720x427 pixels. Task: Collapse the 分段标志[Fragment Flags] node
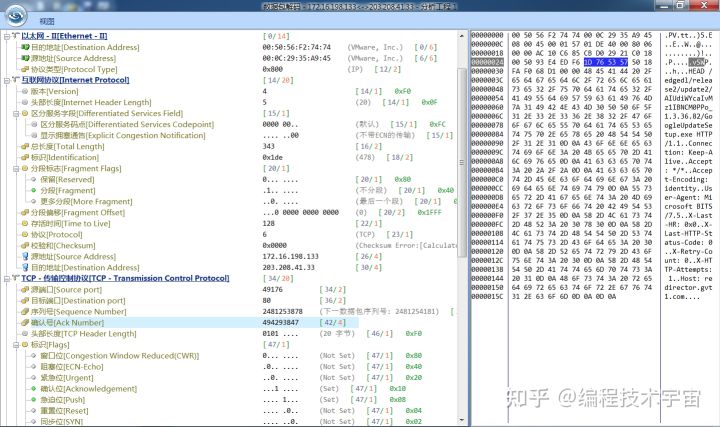point(16,169)
